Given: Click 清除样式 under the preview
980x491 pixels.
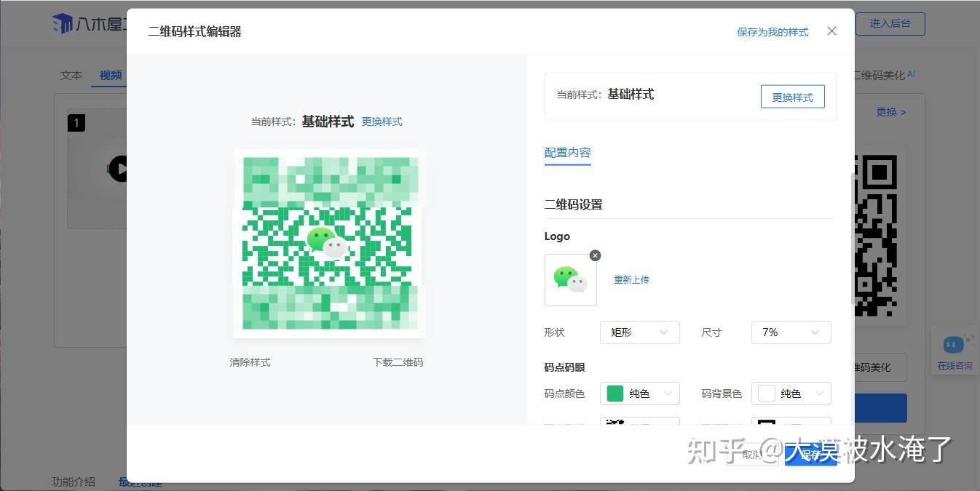Looking at the screenshot, I should (250, 362).
